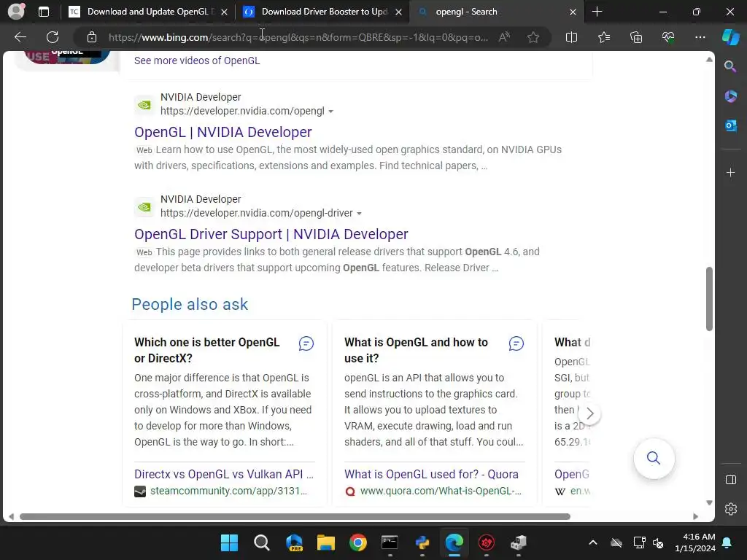The image size is (747, 560).
Task: Expand the developer.nvidia.com/opengl-driver URL dropdown
Action: 359,214
